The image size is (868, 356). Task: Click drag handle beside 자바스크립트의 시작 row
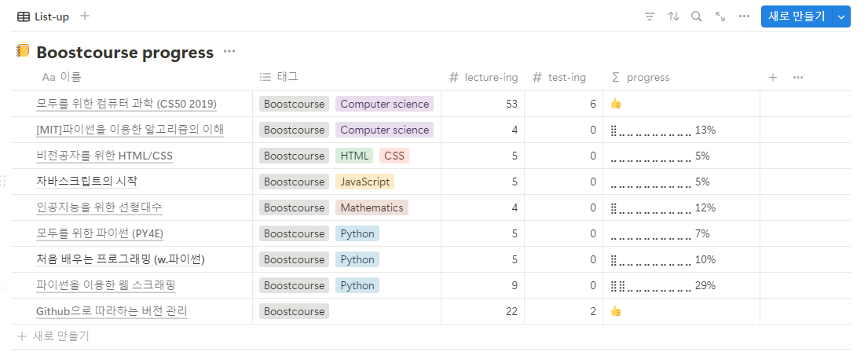pos(3,181)
